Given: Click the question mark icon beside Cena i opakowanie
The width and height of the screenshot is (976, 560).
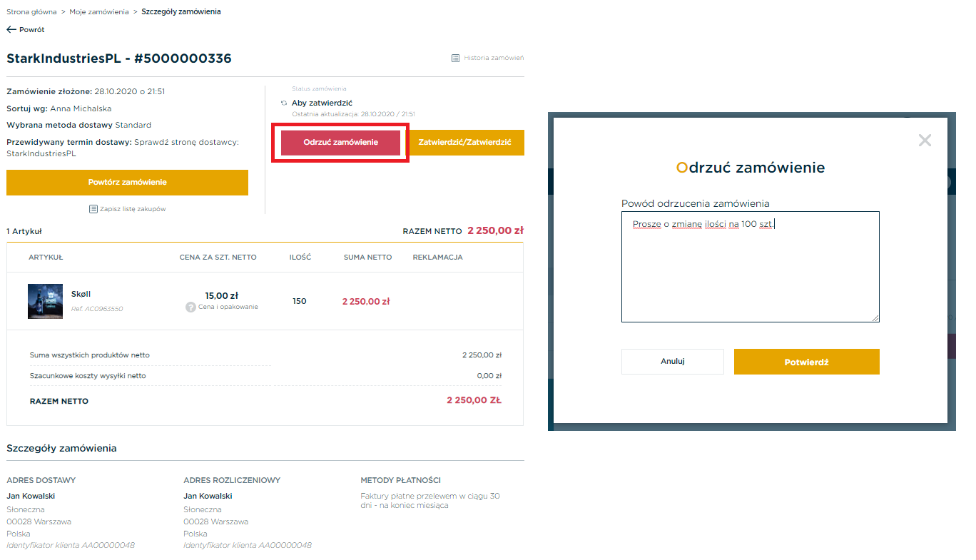Looking at the screenshot, I should pyautogui.click(x=190, y=307).
